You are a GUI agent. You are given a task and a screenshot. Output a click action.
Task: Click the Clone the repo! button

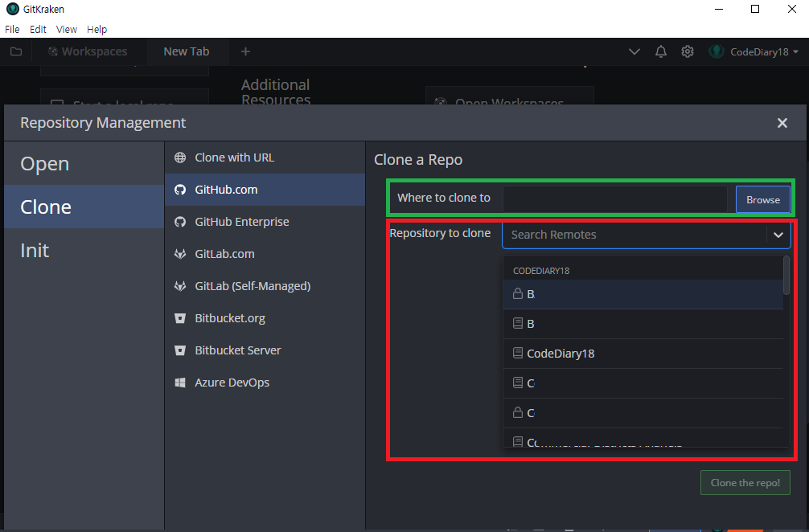click(x=745, y=482)
